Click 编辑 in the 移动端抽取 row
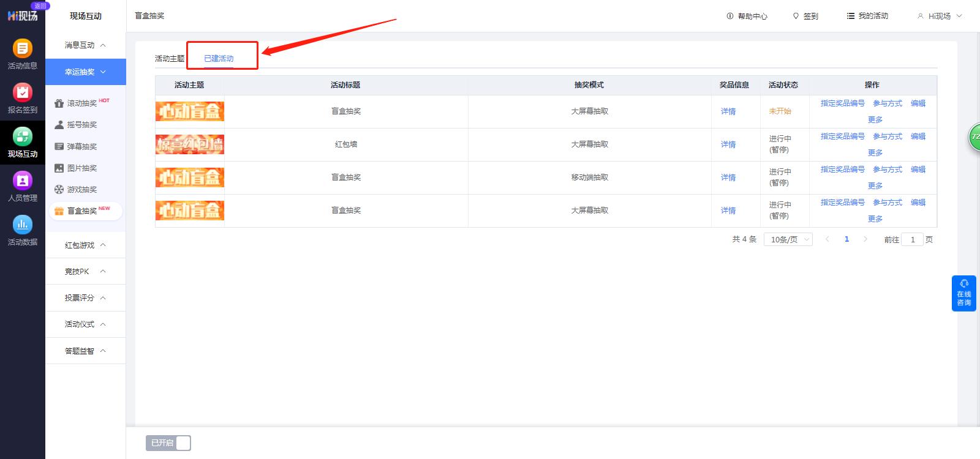 tap(918, 170)
